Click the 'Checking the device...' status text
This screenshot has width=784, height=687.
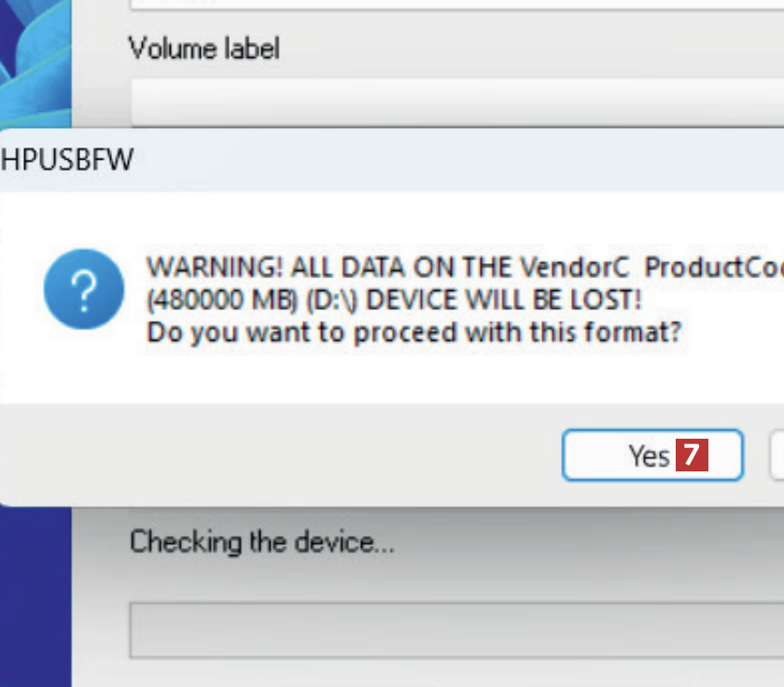coord(261,542)
